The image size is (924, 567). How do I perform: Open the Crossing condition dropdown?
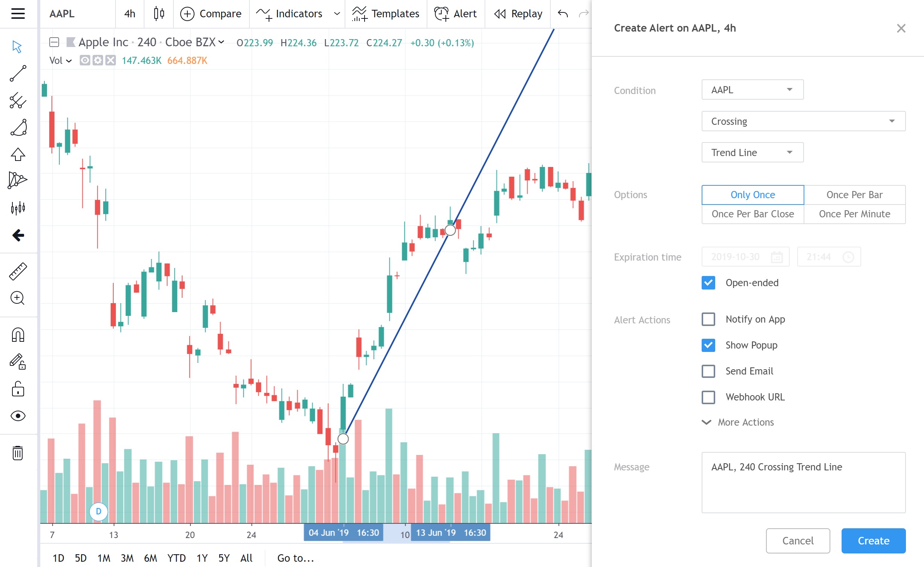803,121
